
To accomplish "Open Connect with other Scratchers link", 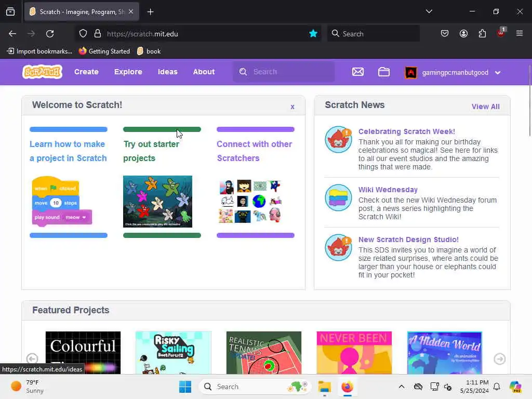I will tap(255, 151).
